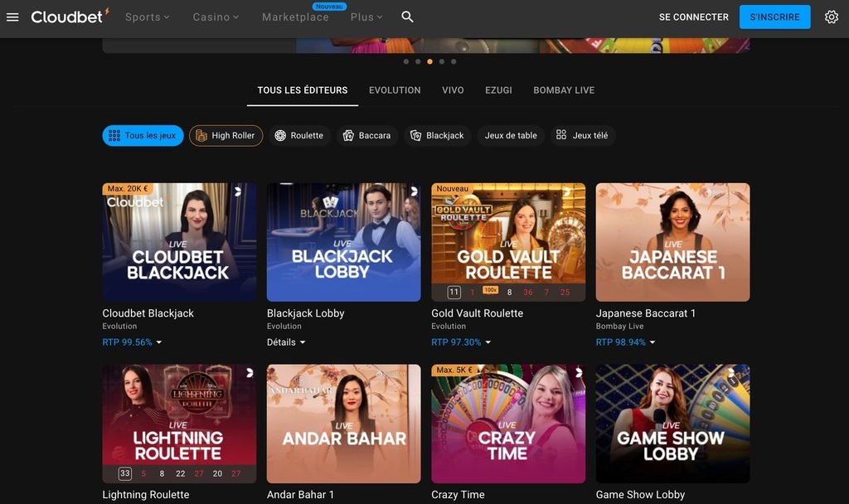Click the roulette wheel icon on Roulette chip
Screen dimensions: 849x504
(281, 135)
